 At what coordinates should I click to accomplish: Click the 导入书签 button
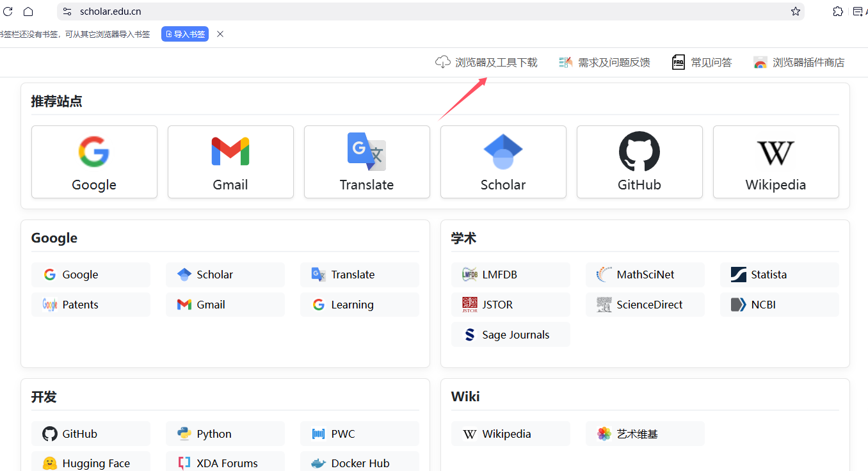pos(185,35)
